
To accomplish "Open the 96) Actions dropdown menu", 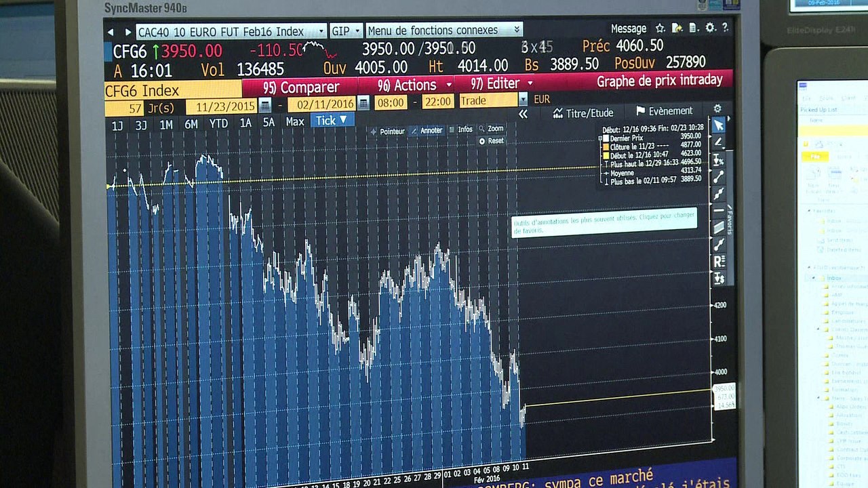I will pos(414,85).
